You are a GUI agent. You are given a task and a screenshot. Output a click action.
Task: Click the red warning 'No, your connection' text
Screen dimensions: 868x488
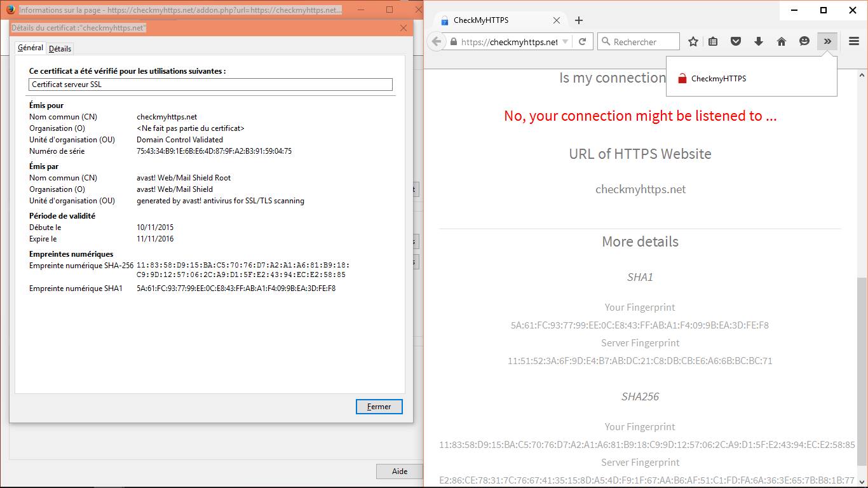pos(640,116)
